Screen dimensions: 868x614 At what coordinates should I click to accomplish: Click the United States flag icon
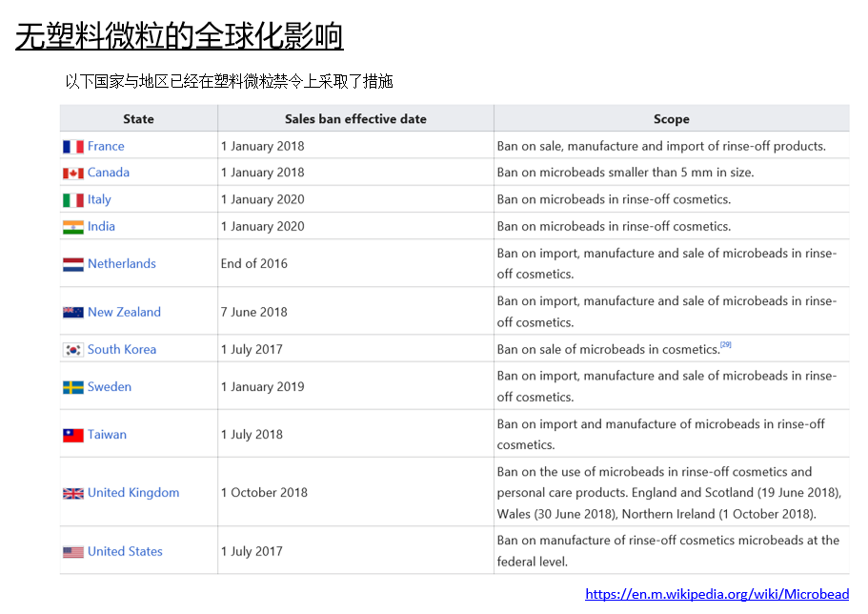tap(72, 552)
